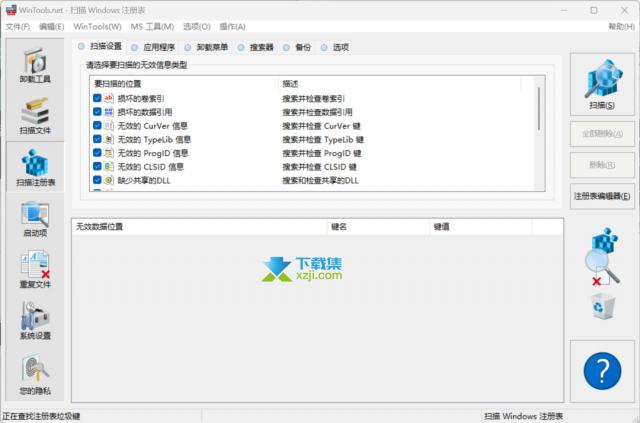The width and height of the screenshot is (640, 423).
Task: Select the 搜索并检查 TypeLib 键 description
Action: [x=323, y=140]
